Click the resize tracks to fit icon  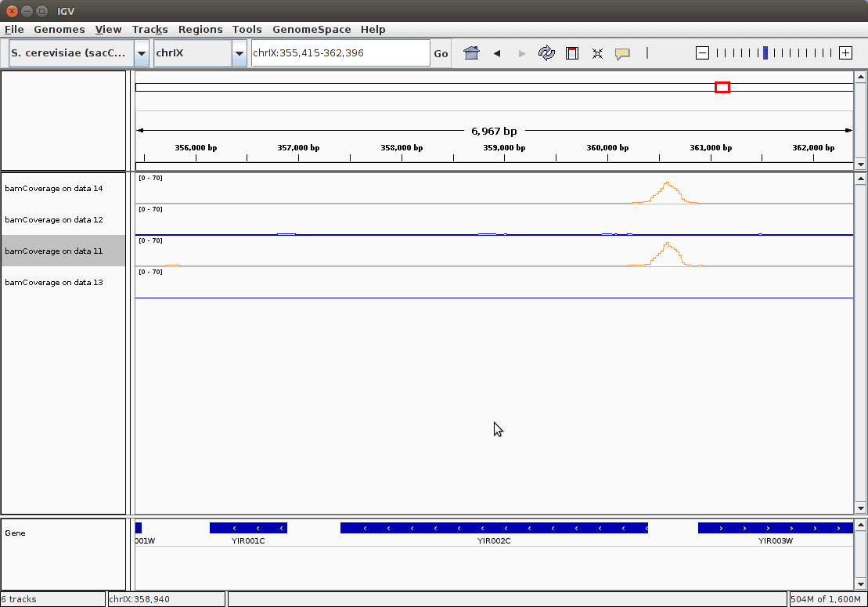[597, 53]
